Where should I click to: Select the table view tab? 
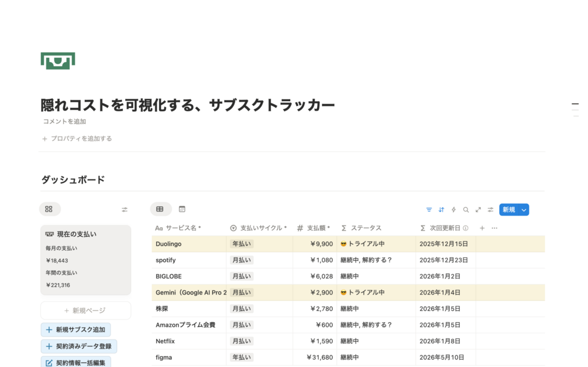pos(160,209)
